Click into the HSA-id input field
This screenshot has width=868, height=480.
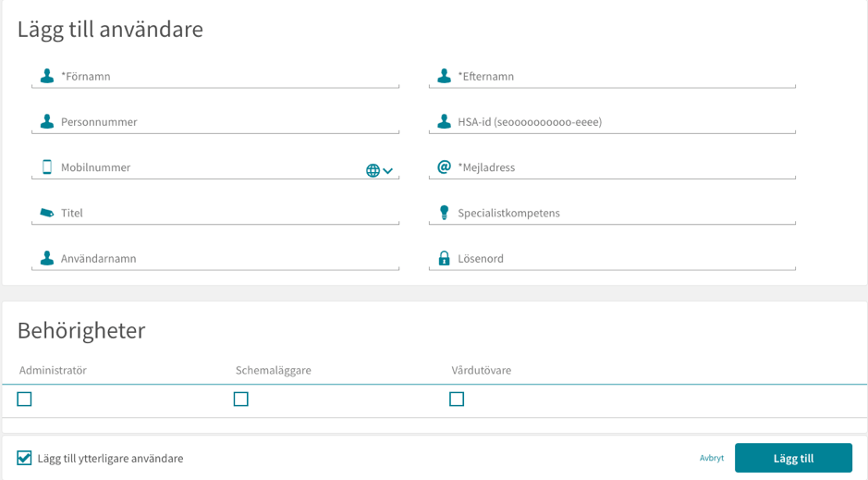click(x=612, y=122)
